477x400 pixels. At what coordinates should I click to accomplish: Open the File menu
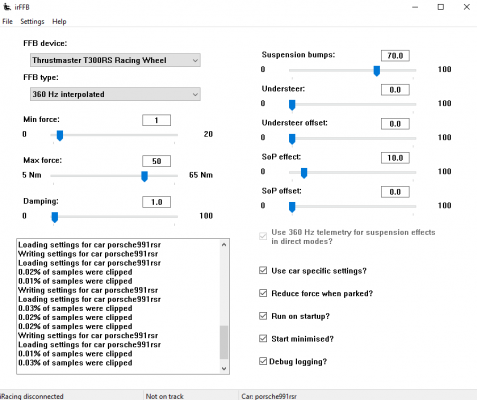(x=7, y=22)
